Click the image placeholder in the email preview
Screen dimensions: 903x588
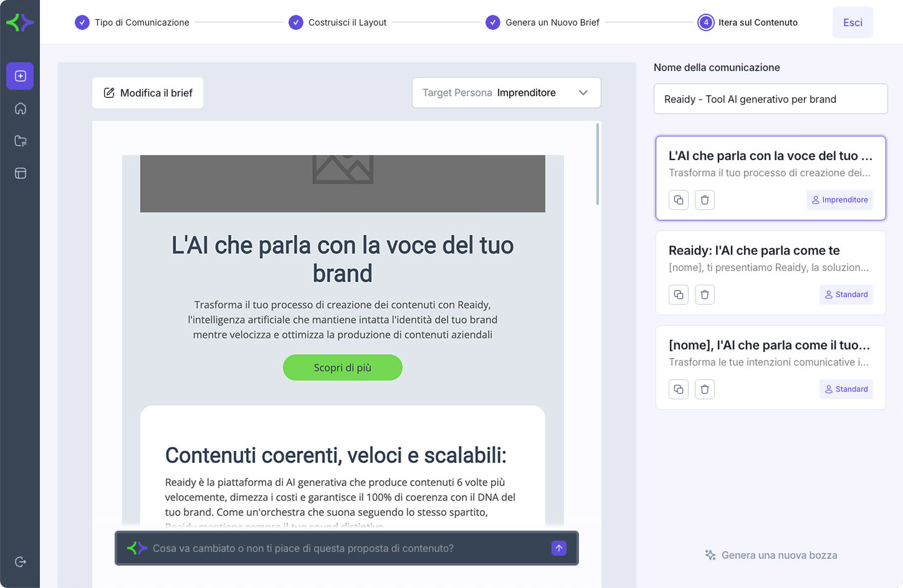343,184
